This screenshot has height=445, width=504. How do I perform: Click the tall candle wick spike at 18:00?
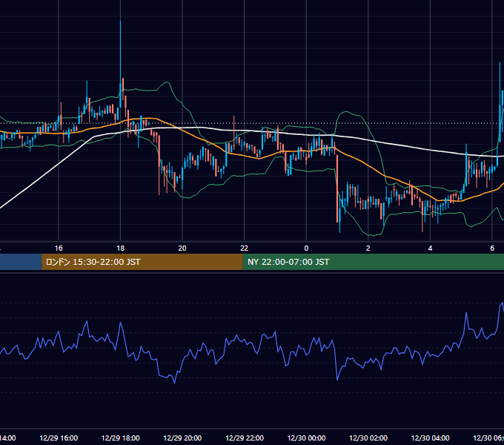121,51
